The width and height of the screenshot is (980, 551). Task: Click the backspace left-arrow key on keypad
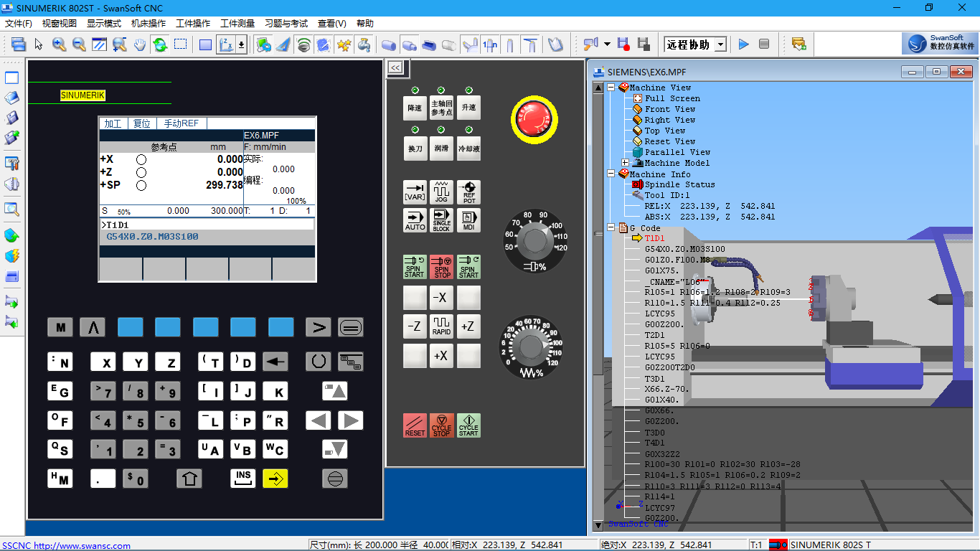coord(275,362)
